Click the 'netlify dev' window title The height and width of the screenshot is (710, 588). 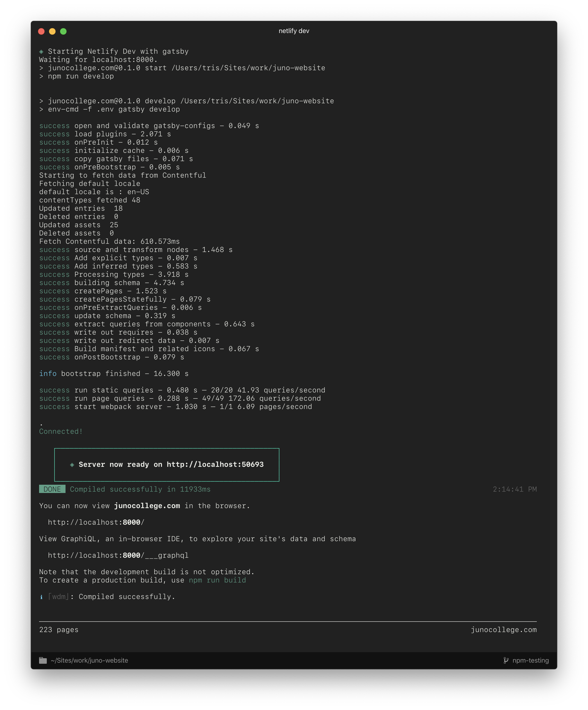tap(294, 31)
